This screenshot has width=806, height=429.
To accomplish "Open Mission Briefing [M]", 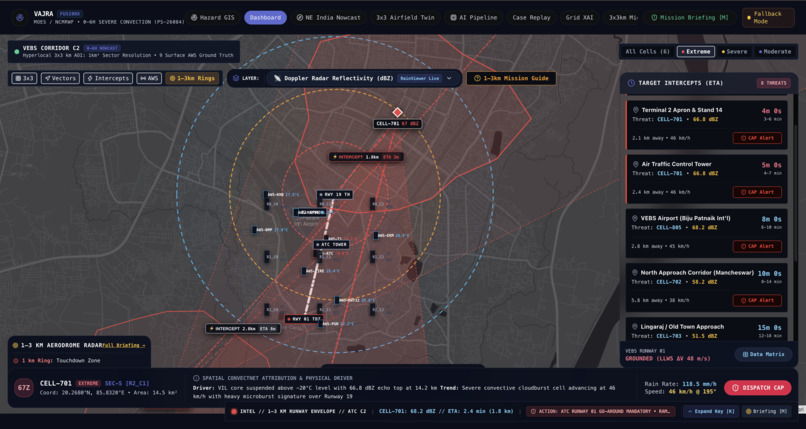I will [x=690, y=17].
